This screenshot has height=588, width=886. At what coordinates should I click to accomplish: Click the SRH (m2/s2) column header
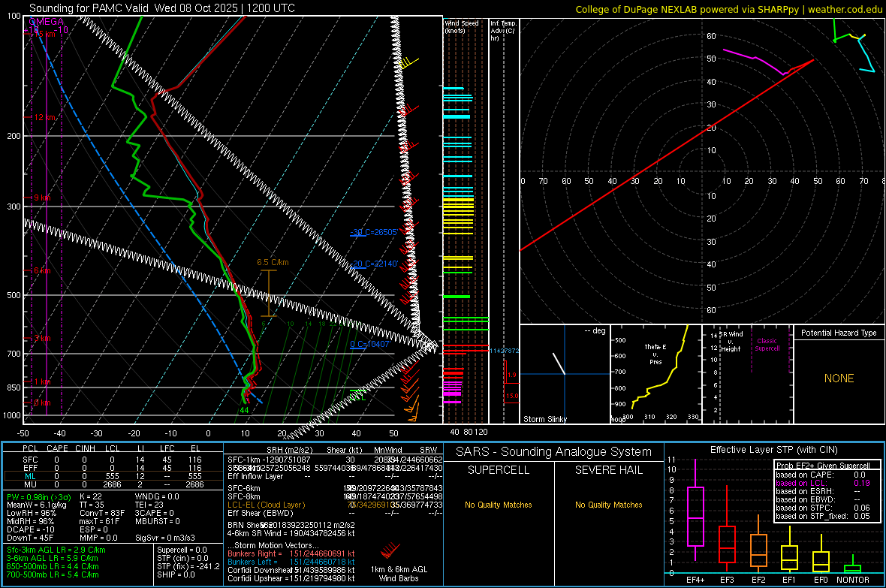pos(288,450)
